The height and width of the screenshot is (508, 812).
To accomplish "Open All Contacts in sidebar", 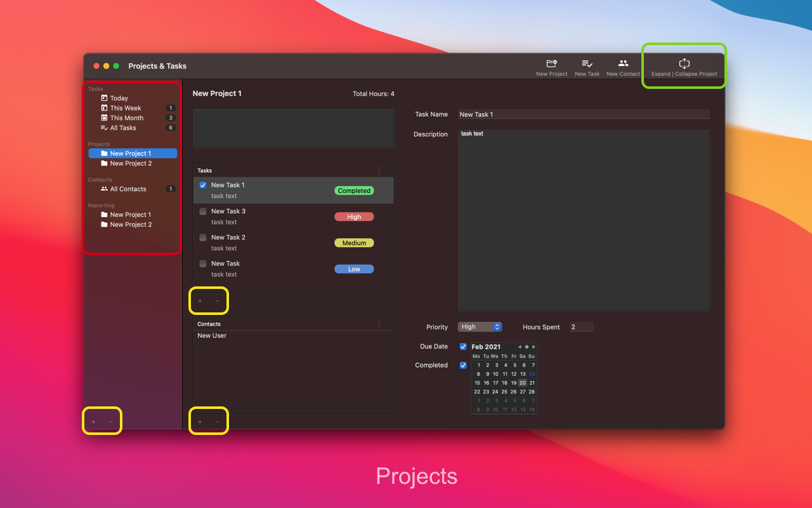I will [128, 189].
